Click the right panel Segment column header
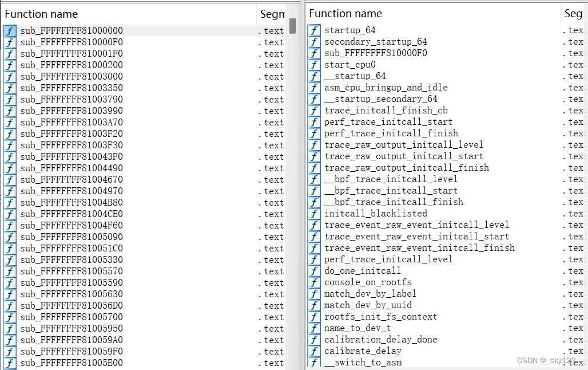 573,13
